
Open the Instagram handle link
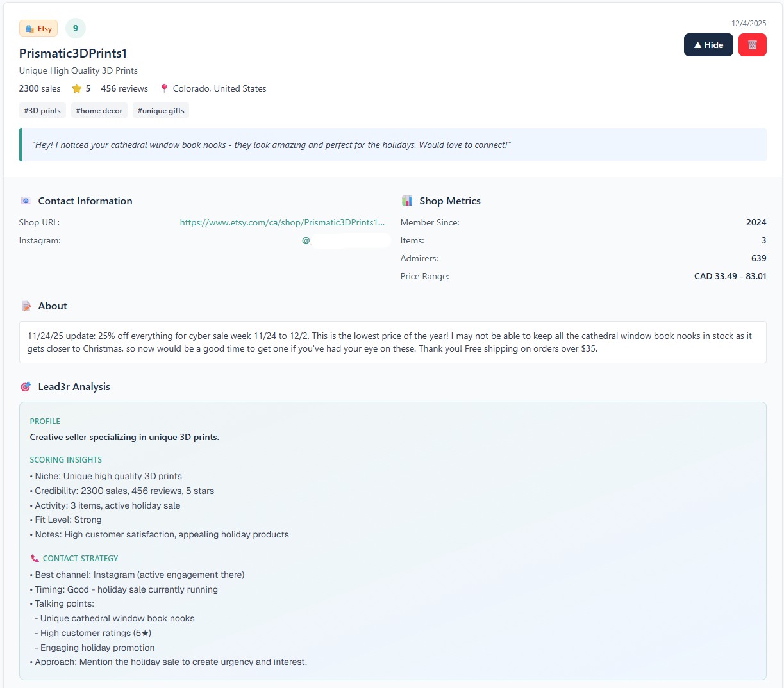coord(345,240)
